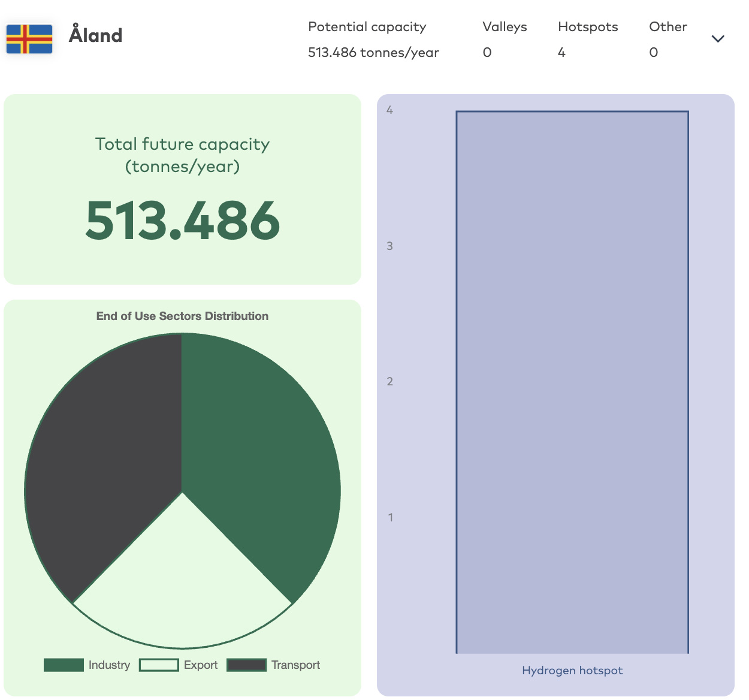Image resolution: width=749 pixels, height=700 pixels.
Task: Click the Åland flag icon
Action: click(29, 39)
